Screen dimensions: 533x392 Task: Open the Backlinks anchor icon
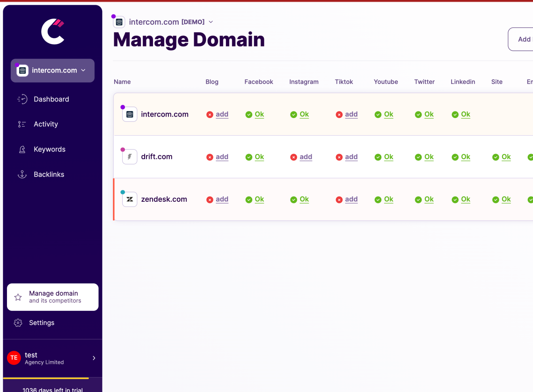coord(22,174)
